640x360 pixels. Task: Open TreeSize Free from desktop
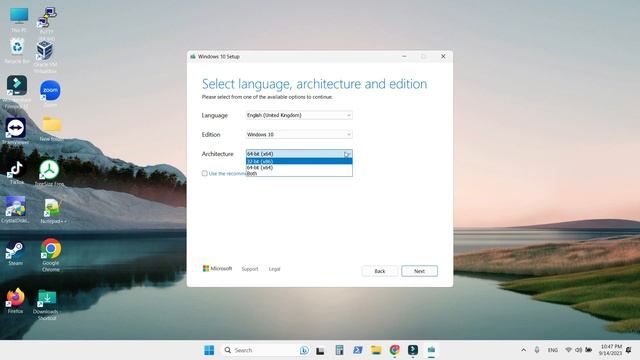click(49, 173)
